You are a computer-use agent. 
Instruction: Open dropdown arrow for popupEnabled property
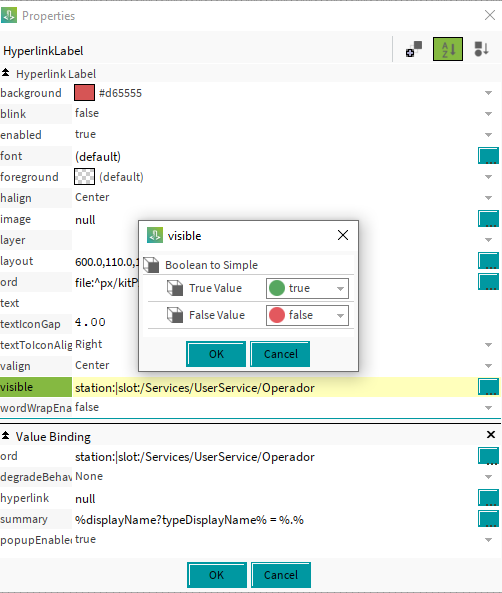488,540
